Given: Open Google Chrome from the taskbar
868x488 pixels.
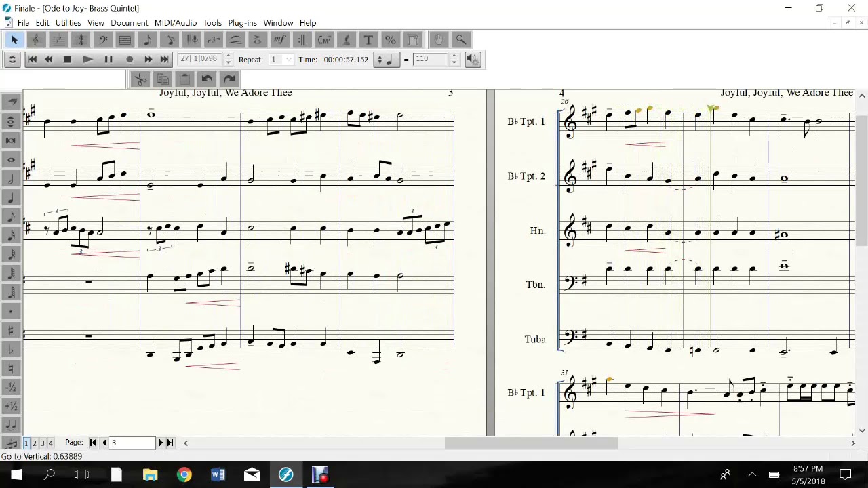Looking at the screenshot, I should (184, 474).
